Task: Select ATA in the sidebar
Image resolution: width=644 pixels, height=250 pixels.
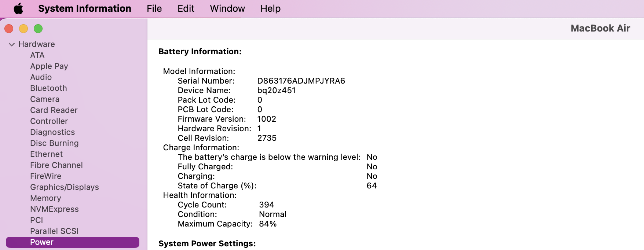Action: coord(37,55)
